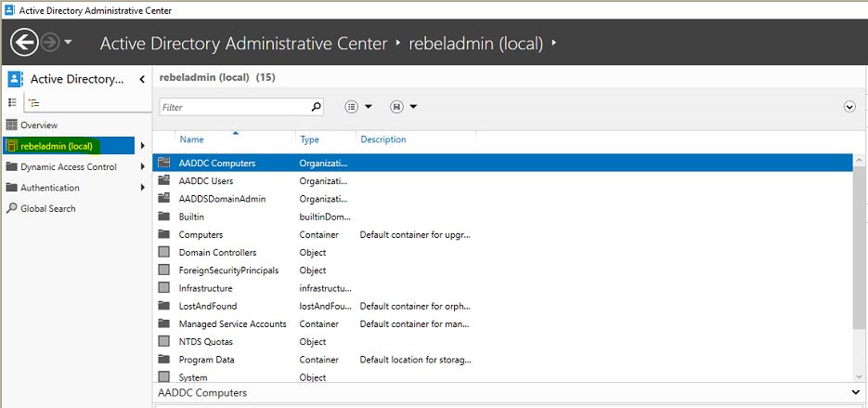Click the Global Search magnifier icon
This screenshot has height=408, width=868.
11,208
